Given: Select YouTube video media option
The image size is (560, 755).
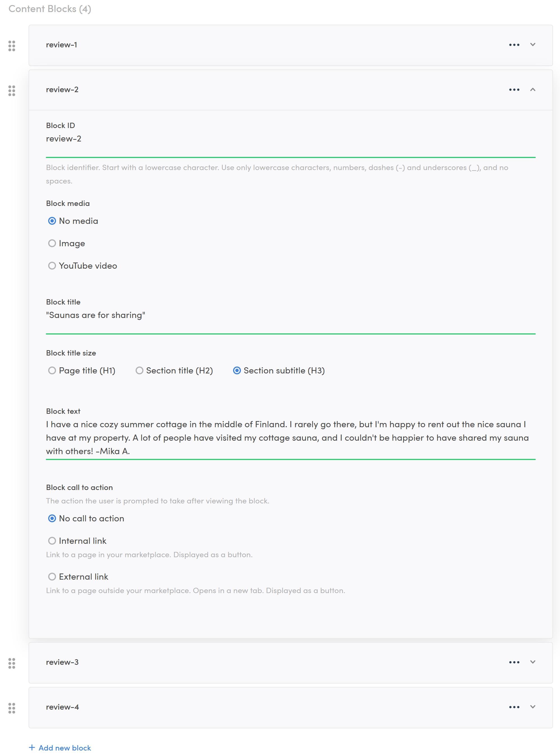Looking at the screenshot, I should point(52,266).
